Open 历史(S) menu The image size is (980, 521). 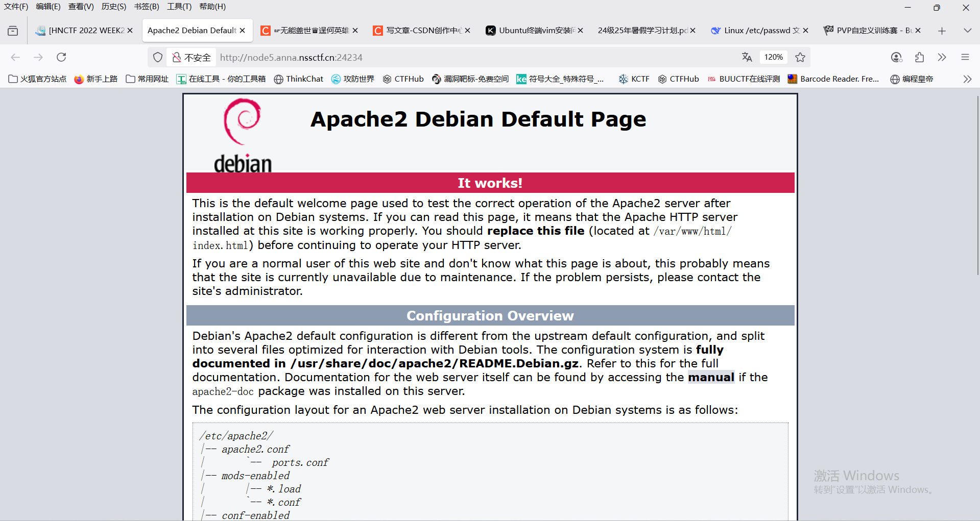(x=114, y=7)
